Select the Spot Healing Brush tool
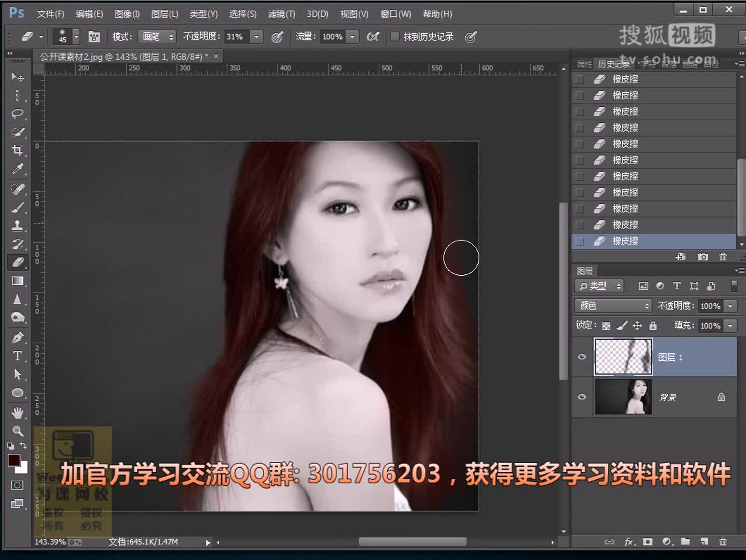This screenshot has width=746, height=560. 18,189
